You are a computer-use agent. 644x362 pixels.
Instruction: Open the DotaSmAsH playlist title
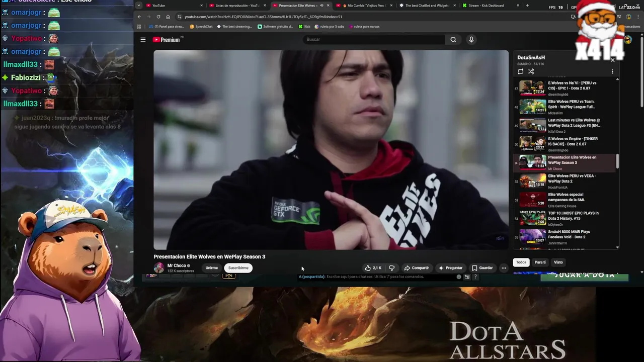531,57
